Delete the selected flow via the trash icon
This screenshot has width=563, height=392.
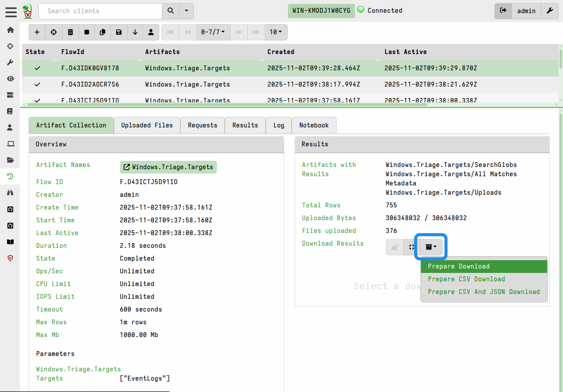[x=70, y=32]
